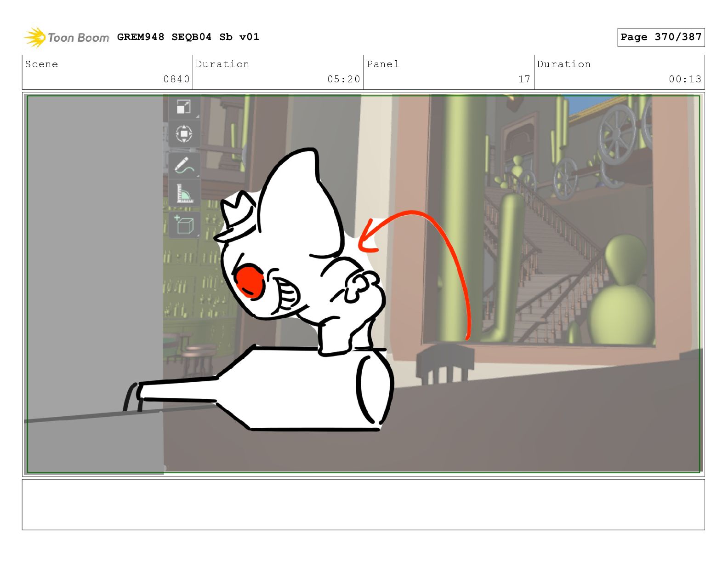Click the Scene label
This screenshot has width=728, height=563.
42,64
